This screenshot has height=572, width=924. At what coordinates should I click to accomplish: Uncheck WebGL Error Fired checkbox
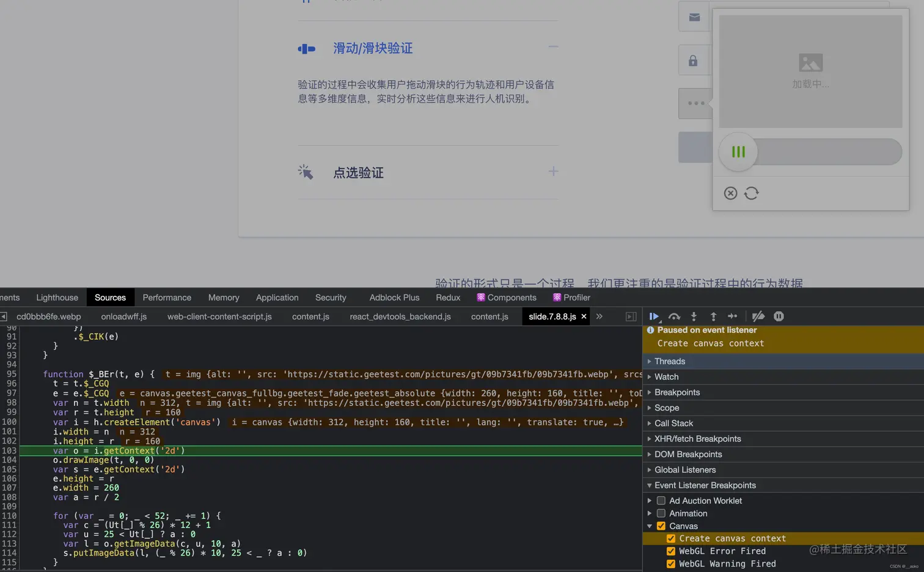point(671,551)
